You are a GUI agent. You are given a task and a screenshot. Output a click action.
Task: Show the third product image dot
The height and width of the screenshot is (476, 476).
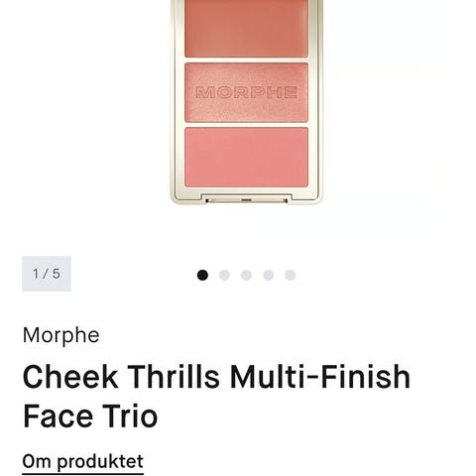click(x=246, y=275)
